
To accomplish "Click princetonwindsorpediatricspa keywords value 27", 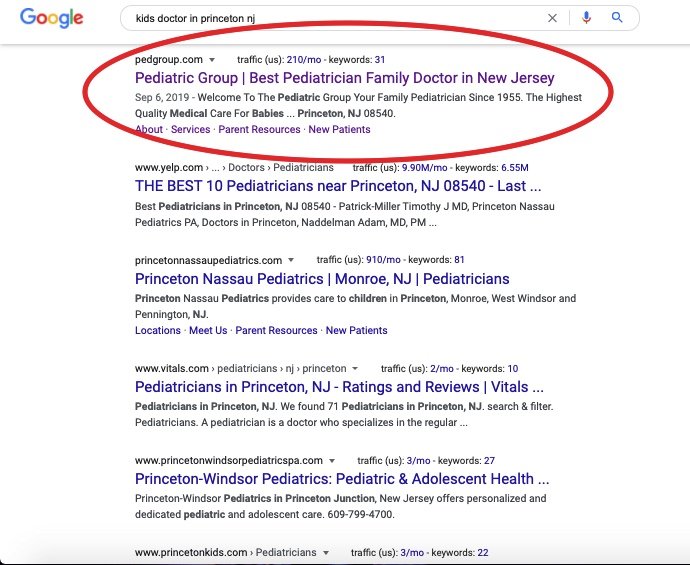I will pyautogui.click(x=489, y=461).
